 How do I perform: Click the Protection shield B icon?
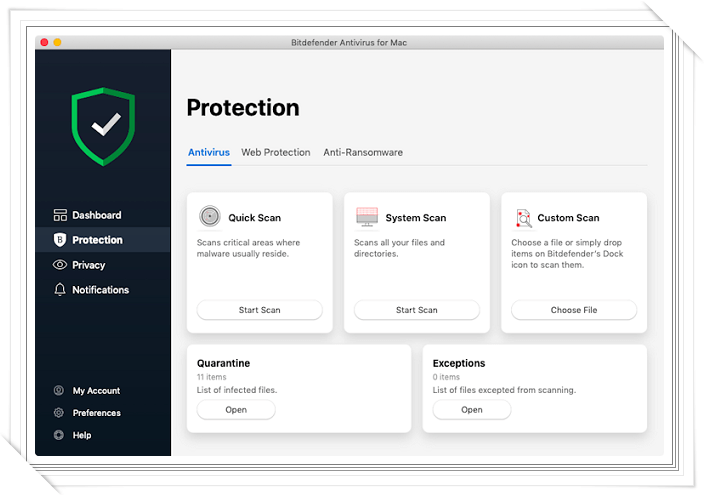click(x=60, y=240)
